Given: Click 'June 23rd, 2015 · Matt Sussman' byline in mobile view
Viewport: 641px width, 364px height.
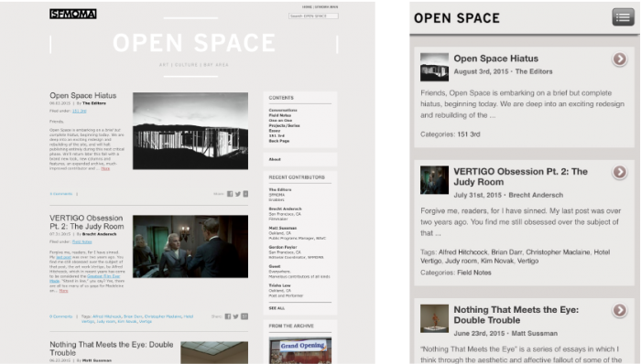Looking at the screenshot, I should pos(505,334).
